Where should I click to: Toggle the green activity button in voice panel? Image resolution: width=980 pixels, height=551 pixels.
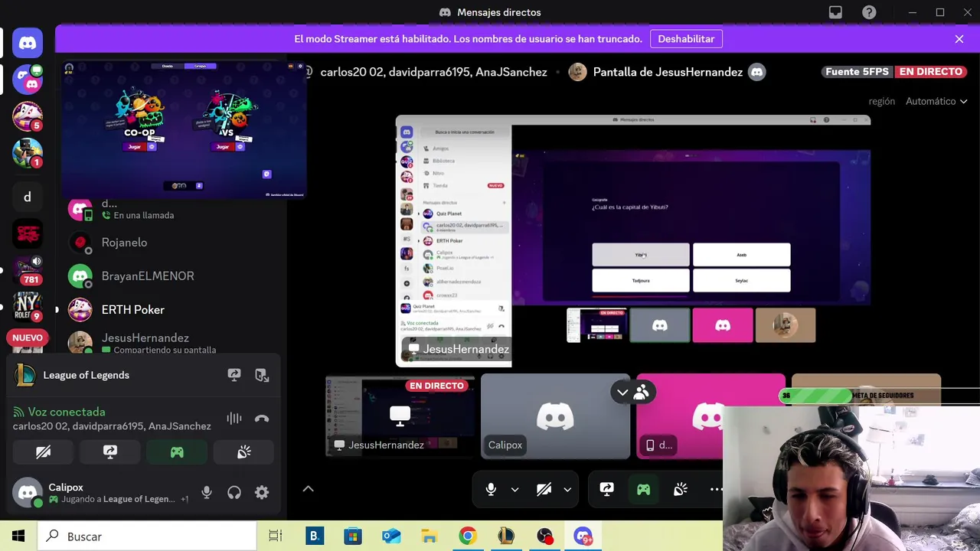[x=177, y=452]
